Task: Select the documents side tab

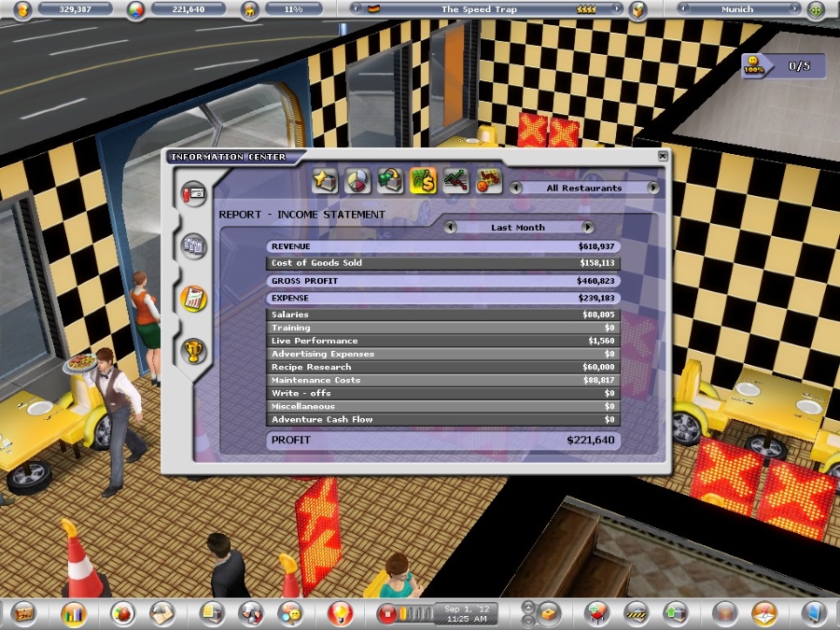Action: click(x=193, y=245)
